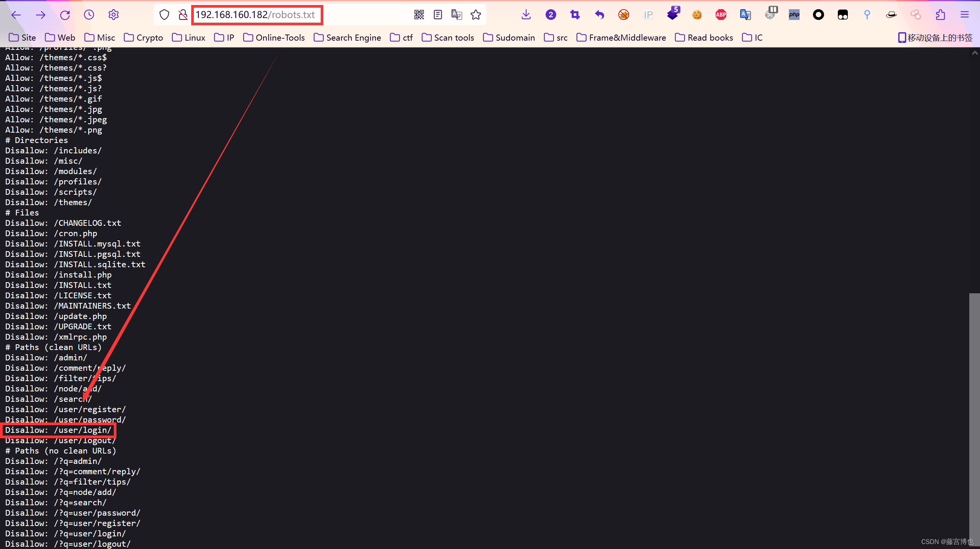Click the AdBlock Plus icon

click(721, 15)
